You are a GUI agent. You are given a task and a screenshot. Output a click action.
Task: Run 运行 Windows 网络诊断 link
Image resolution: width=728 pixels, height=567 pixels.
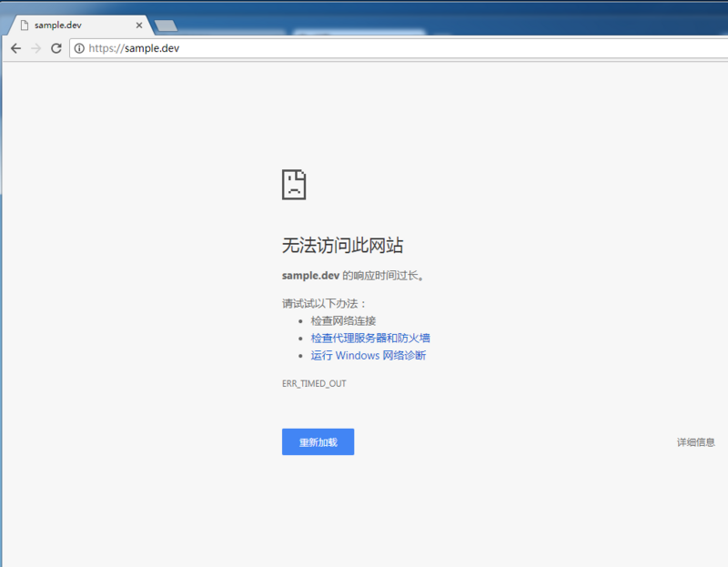[x=368, y=355]
